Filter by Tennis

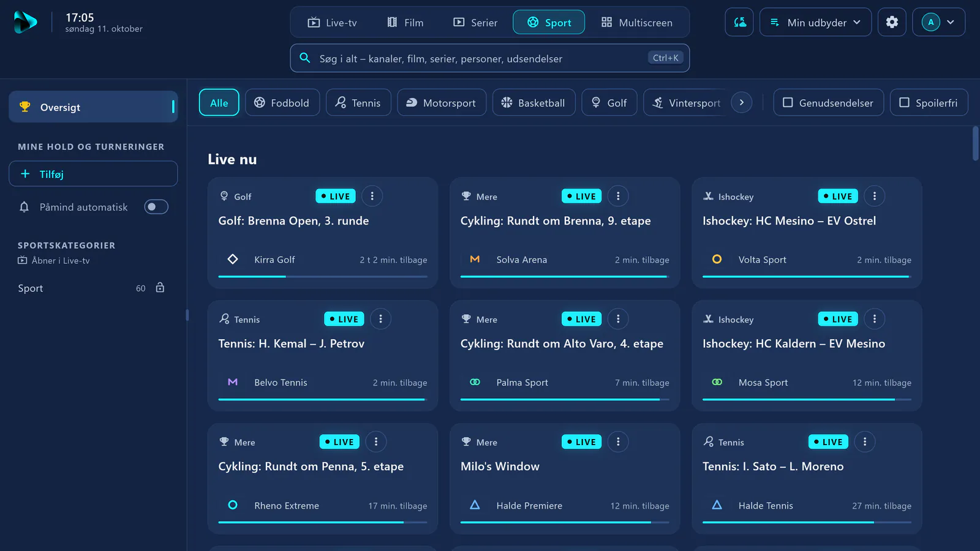tap(358, 102)
